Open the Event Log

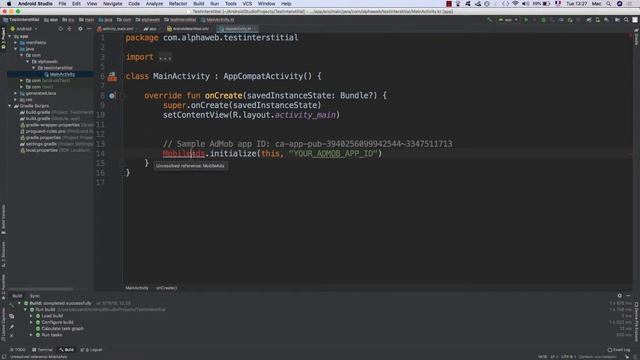click(619, 350)
